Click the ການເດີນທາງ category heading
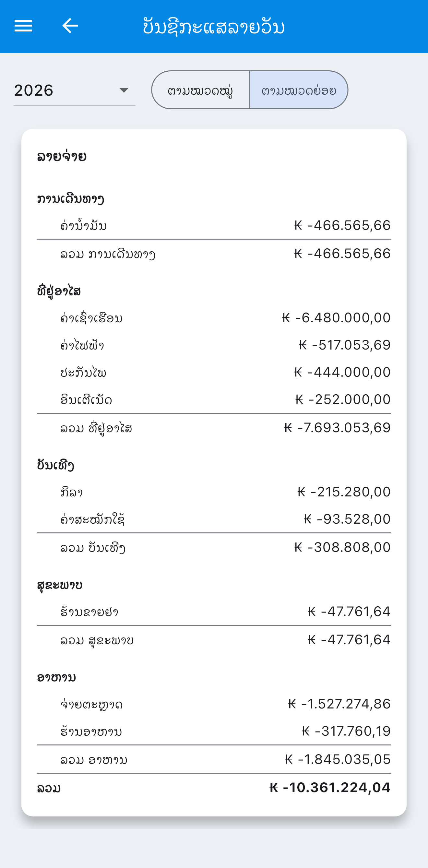Screen dimensions: 428x868 (x=70, y=199)
